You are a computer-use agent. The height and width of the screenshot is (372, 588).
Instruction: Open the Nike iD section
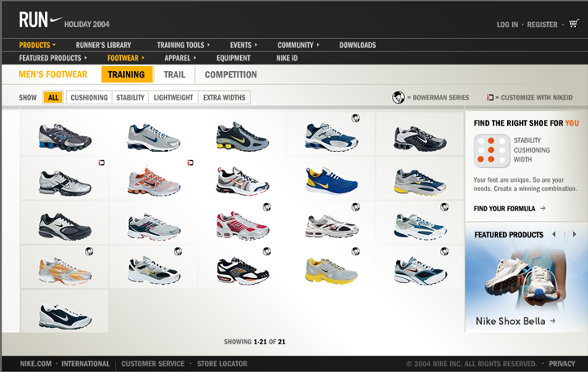[287, 58]
